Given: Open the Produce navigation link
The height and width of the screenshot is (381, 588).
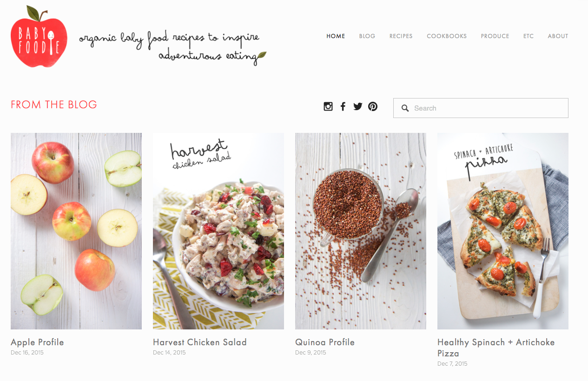Looking at the screenshot, I should [495, 36].
